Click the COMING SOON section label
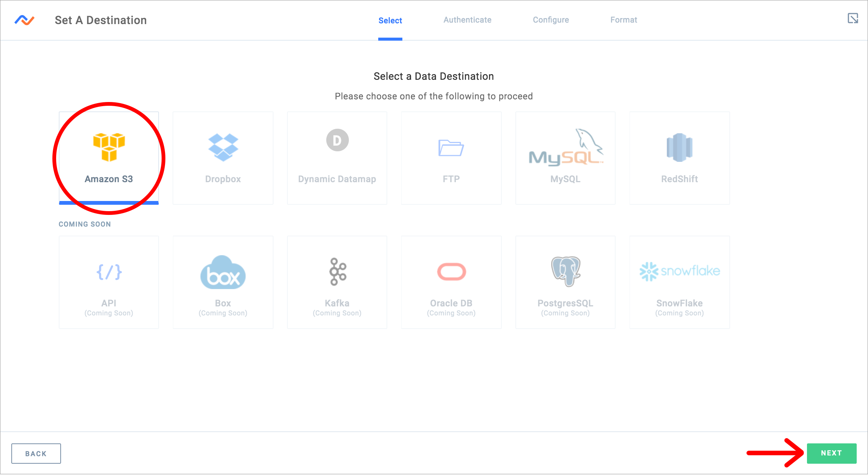The height and width of the screenshot is (475, 868). pyautogui.click(x=85, y=224)
